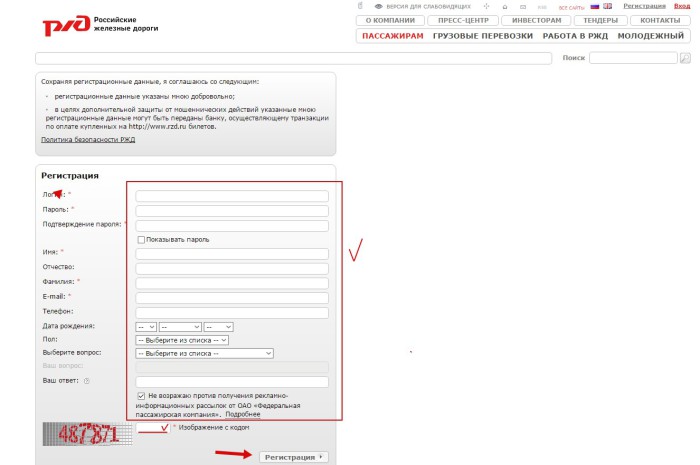Open the birth month dropdown
The width and height of the screenshot is (700, 465).
(180, 326)
